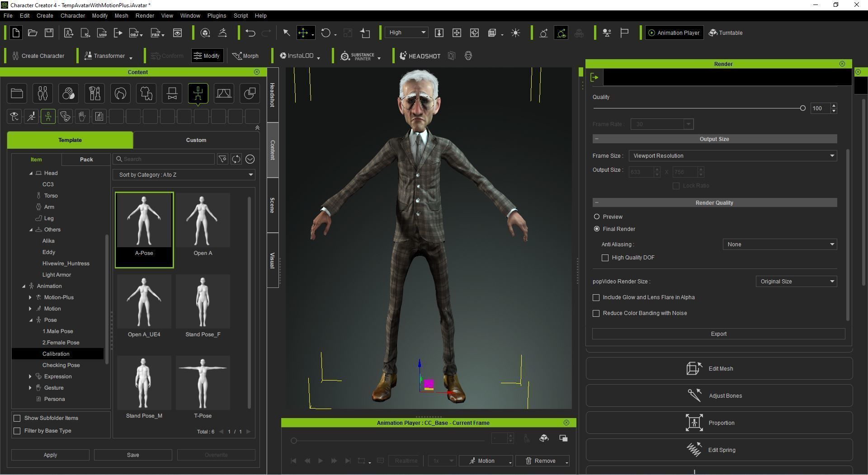Viewport: 868px width, 475px height.
Task: Select the Checking Pose tree item
Action: (61, 365)
